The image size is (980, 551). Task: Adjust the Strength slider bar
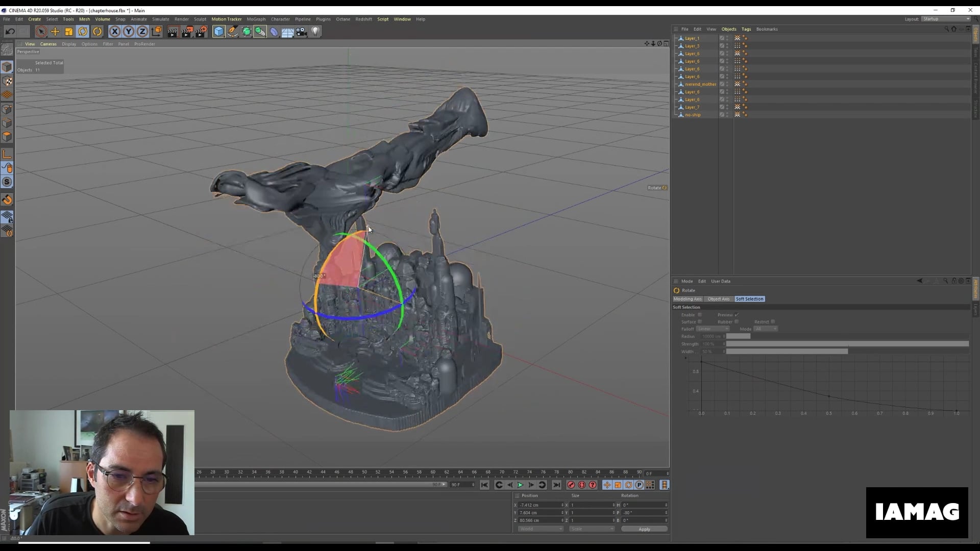pyautogui.click(x=847, y=344)
